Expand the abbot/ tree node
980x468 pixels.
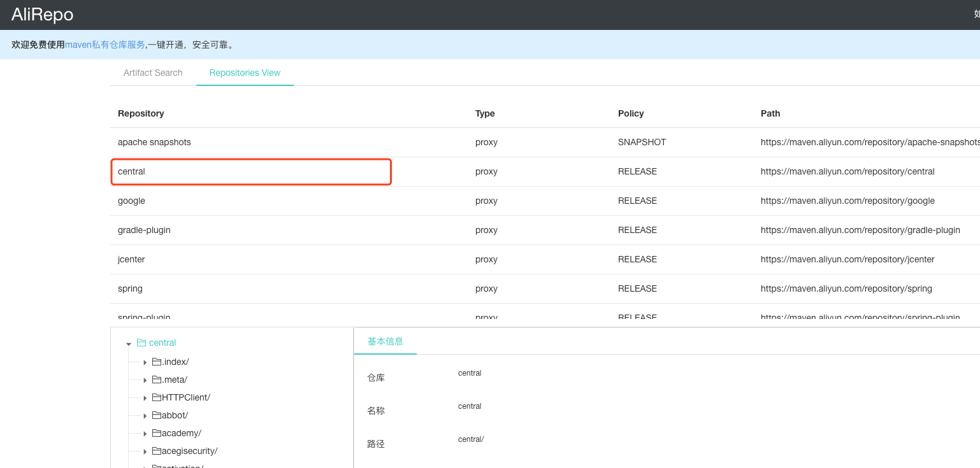click(145, 416)
